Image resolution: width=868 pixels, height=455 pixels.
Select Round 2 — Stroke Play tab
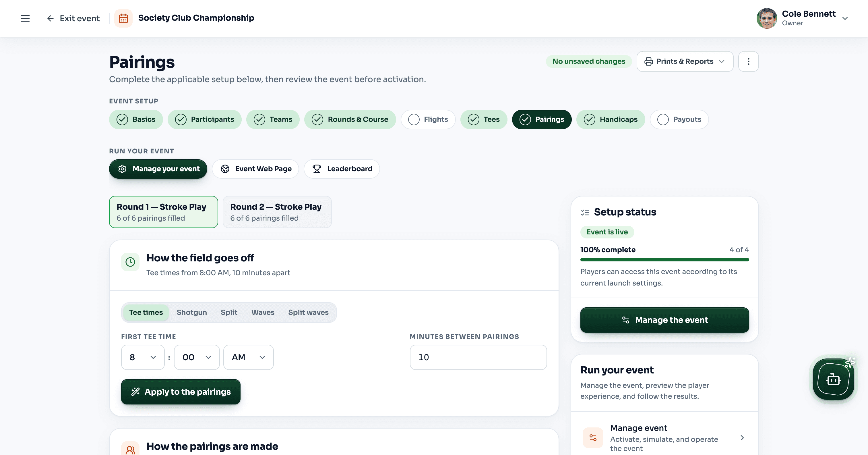[277, 212]
